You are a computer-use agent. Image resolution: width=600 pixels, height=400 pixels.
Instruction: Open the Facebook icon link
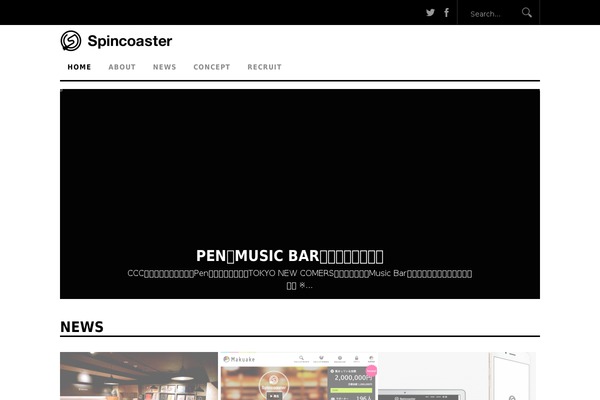[x=446, y=13]
